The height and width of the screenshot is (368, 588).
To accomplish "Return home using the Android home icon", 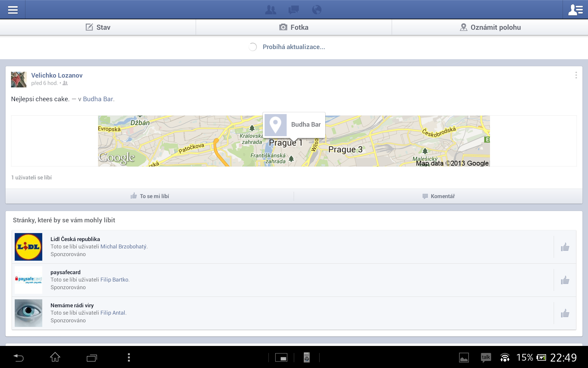I will [55, 357].
